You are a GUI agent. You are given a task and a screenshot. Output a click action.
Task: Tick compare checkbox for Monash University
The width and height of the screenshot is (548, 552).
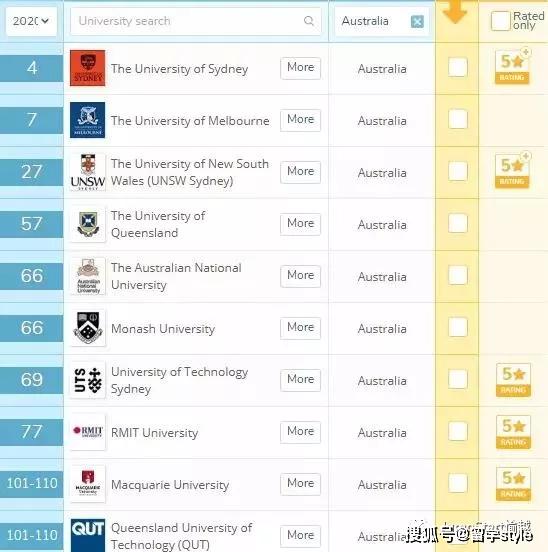458,327
